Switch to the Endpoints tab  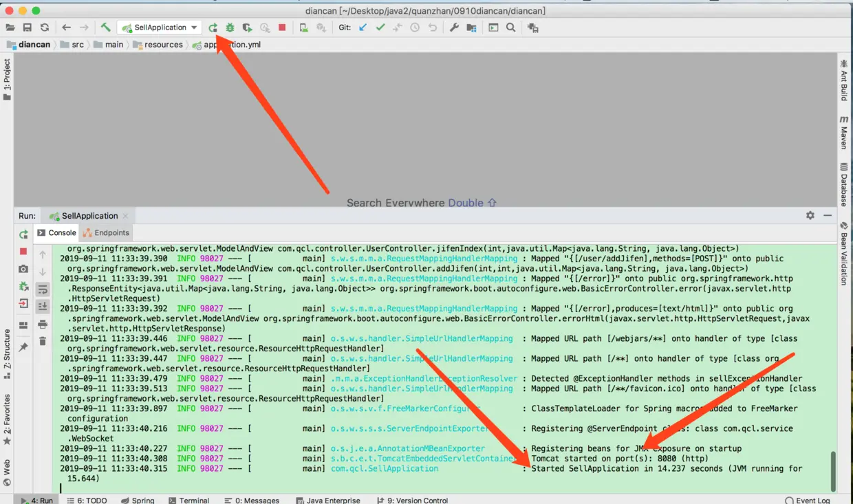click(106, 233)
